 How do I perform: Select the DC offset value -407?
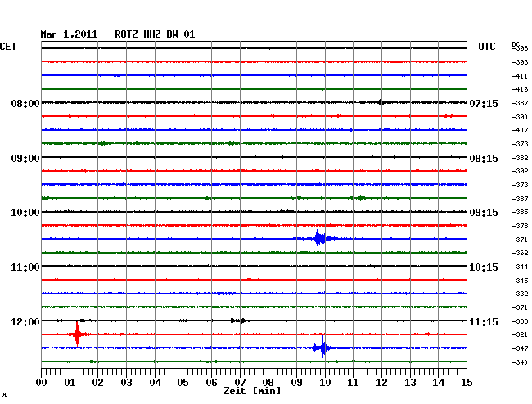coord(520,130)
